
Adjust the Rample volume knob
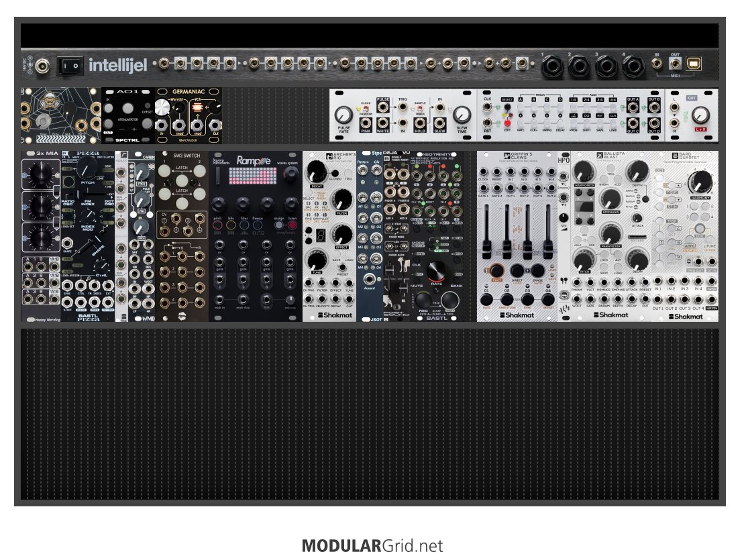290,300
